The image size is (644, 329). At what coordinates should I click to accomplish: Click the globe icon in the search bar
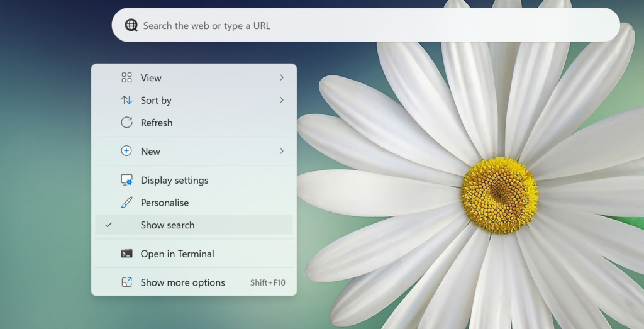click(x=131, y=25)
